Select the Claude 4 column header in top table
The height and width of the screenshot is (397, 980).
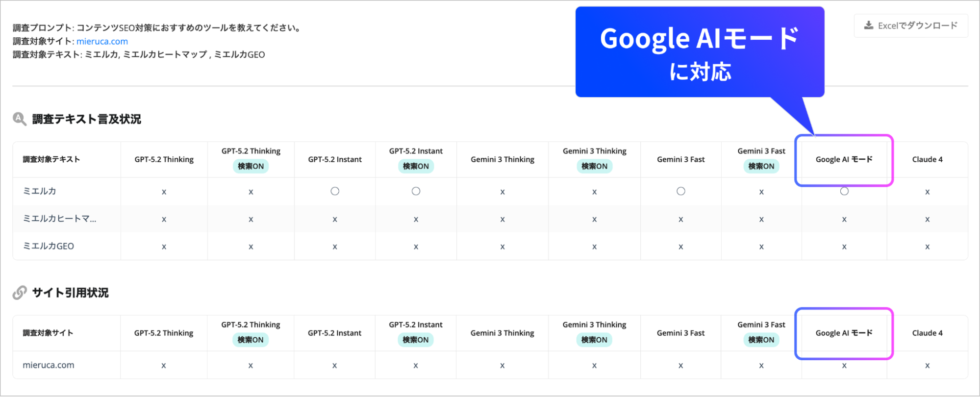[x=927, y=159]
